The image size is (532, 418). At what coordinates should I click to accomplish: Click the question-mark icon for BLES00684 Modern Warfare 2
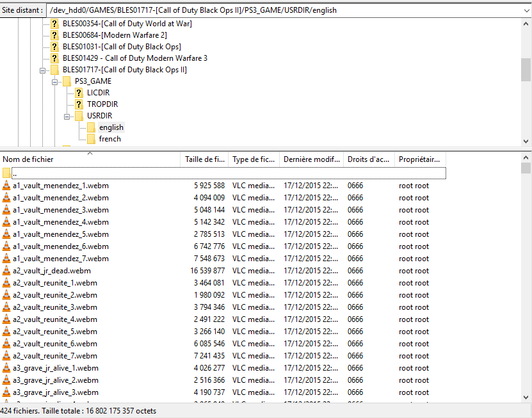point(54,35)
